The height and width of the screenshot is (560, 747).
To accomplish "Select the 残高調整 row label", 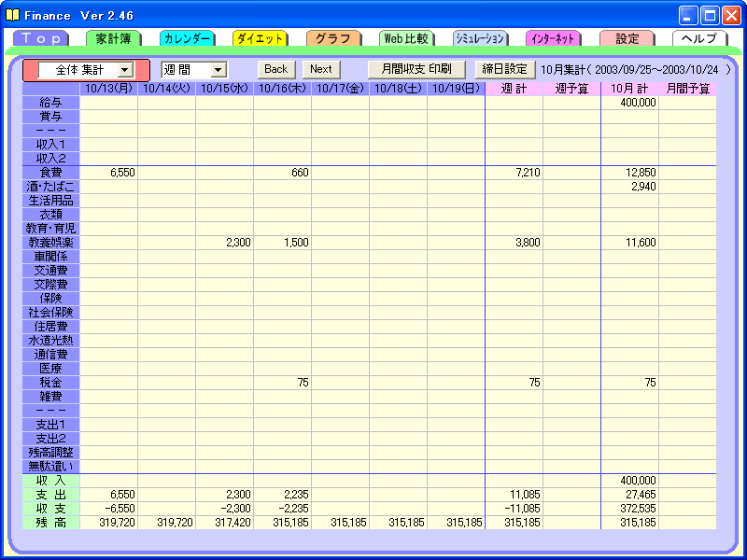I will [51, 453].
